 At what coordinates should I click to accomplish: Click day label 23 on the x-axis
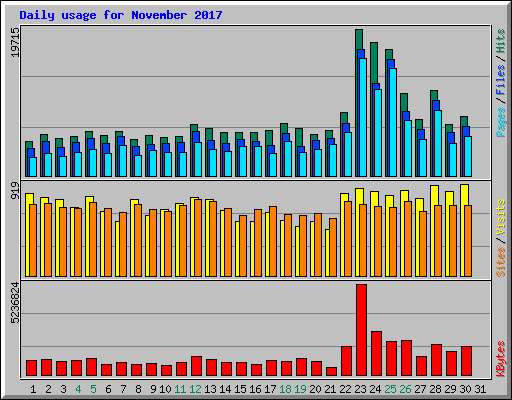360,389
